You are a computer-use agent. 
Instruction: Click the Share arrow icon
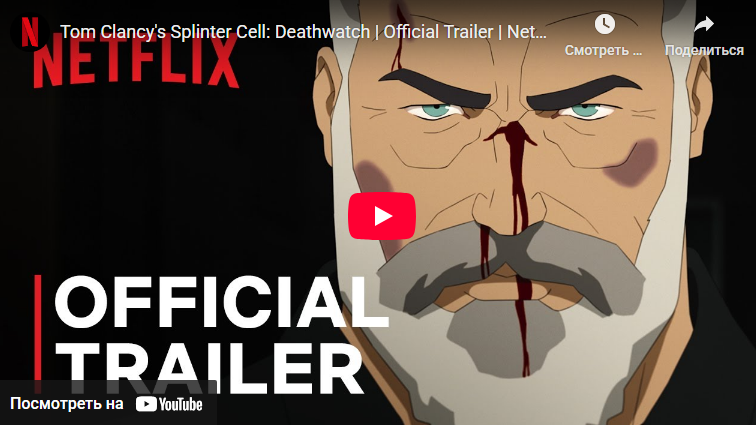(703, 24)
